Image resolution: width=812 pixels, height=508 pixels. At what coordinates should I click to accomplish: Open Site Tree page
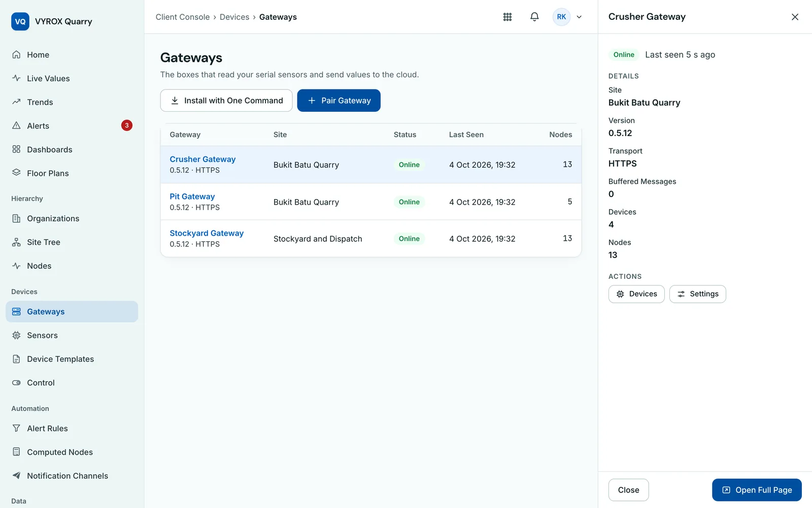point(72,242)
